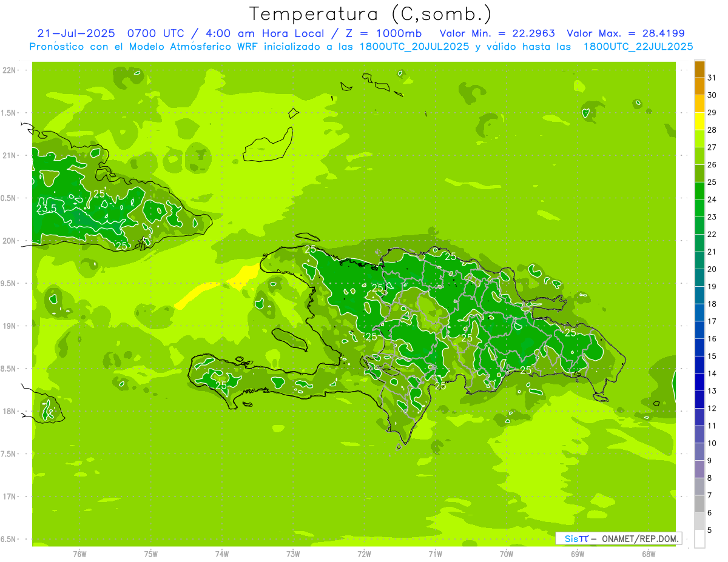Pick the dark blue legend swatch between 13 and 14
This screenshot has height=562, width=728.
pyautogui.click(x=699, y=382)
